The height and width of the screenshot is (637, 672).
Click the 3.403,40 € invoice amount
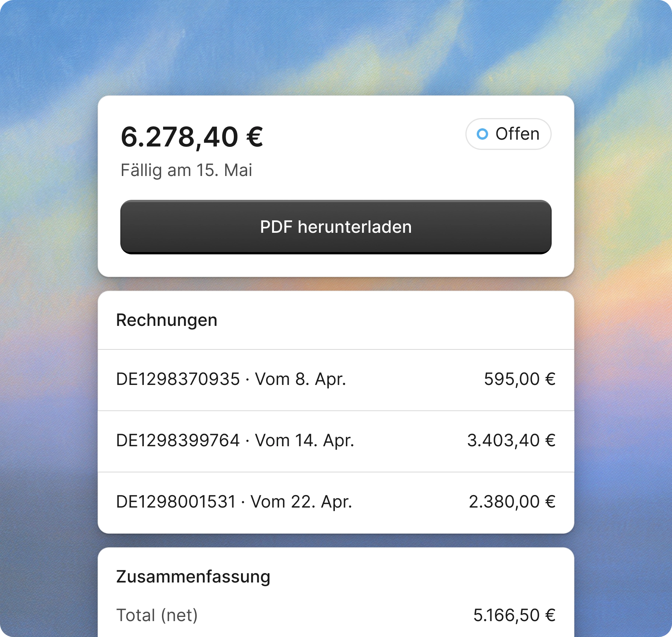click(512, 440)
